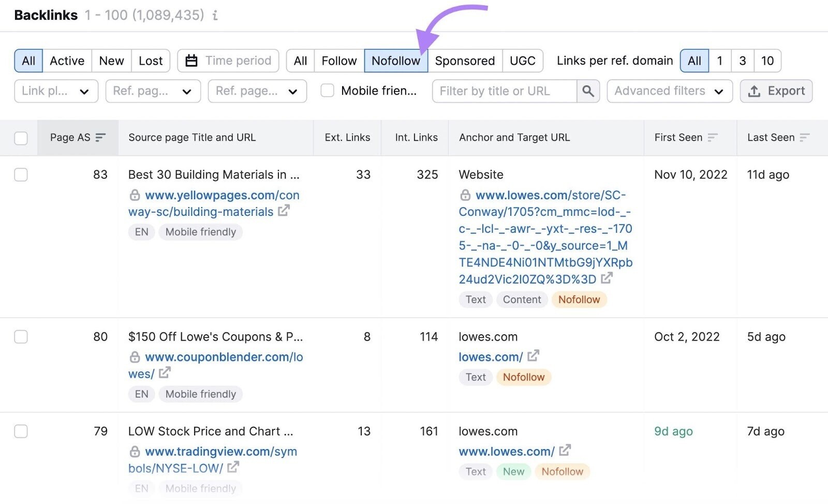Expand the Advanced filters dropdown
This screenshot has height=504, width=828.
point(670,91)
